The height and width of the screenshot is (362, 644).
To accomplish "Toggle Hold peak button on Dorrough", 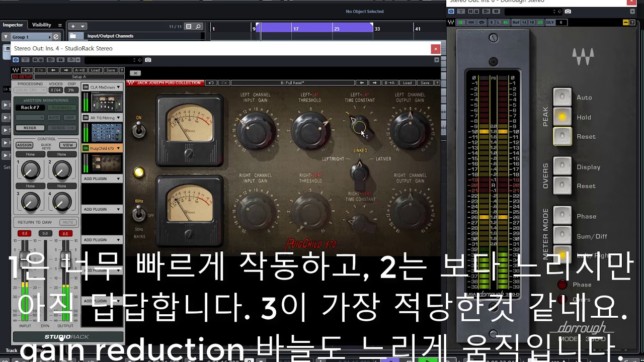I will point(562,117).
